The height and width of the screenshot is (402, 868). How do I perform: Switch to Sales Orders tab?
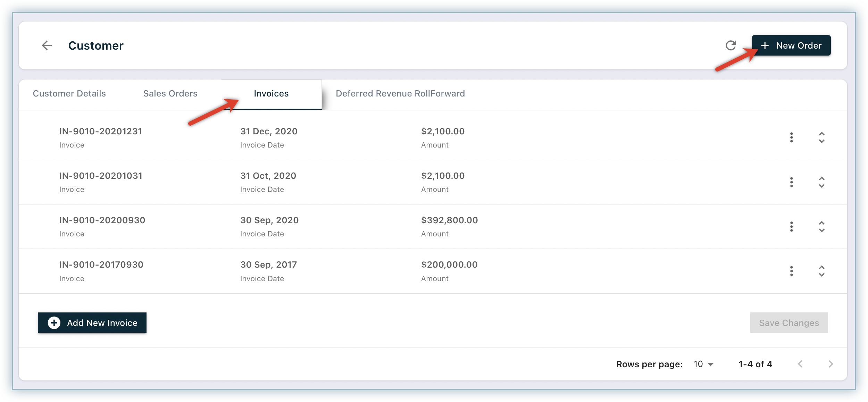[170, 93]
